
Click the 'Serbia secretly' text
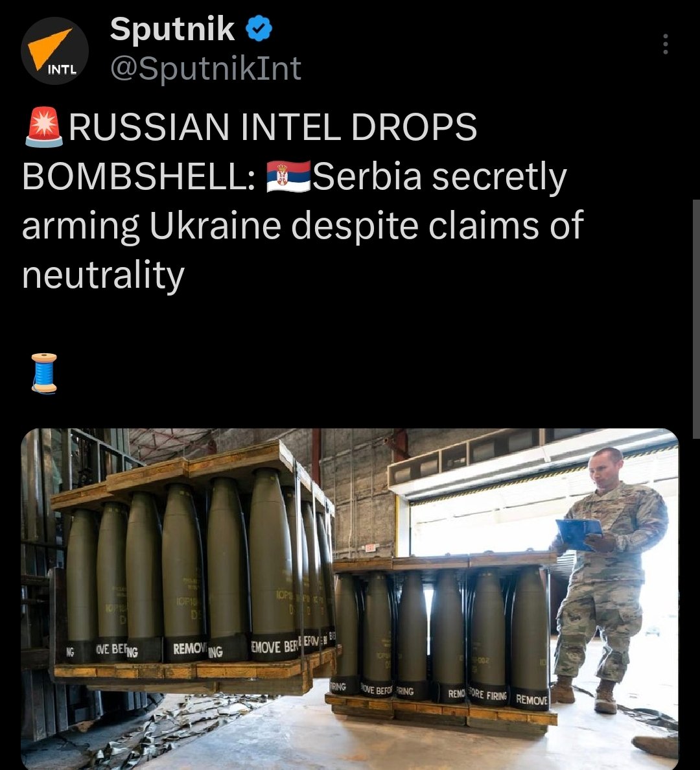(439, 178)
